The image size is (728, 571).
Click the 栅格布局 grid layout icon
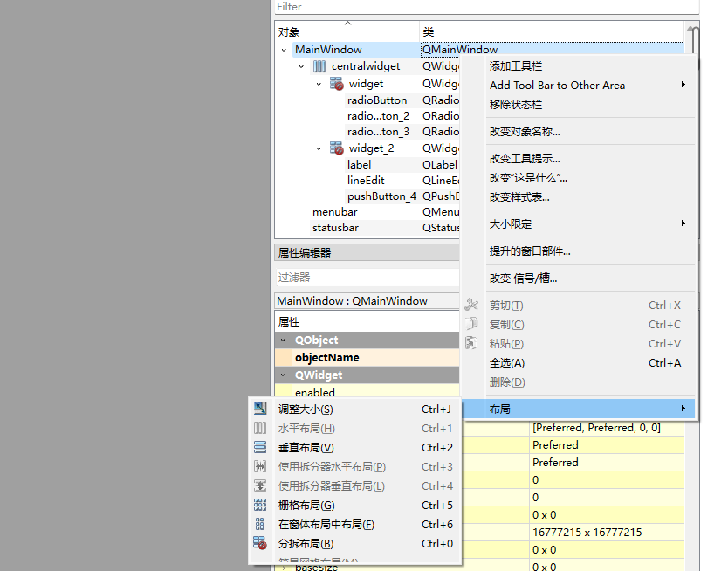259,504
